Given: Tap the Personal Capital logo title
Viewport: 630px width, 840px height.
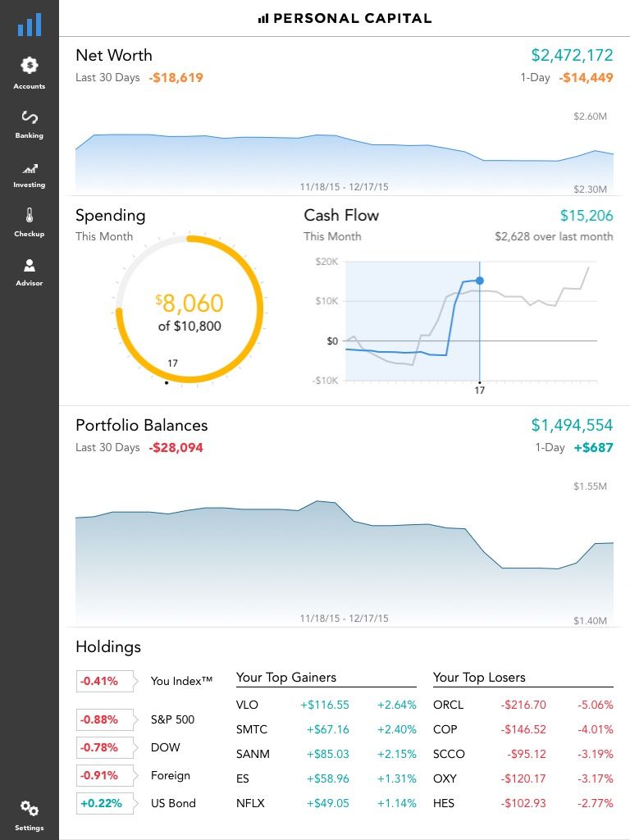Looking at the screenshot, I should tap(345, 18).
